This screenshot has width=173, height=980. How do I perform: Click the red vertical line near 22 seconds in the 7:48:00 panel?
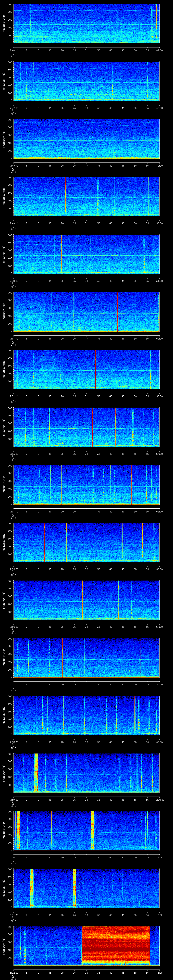[68, 137]
